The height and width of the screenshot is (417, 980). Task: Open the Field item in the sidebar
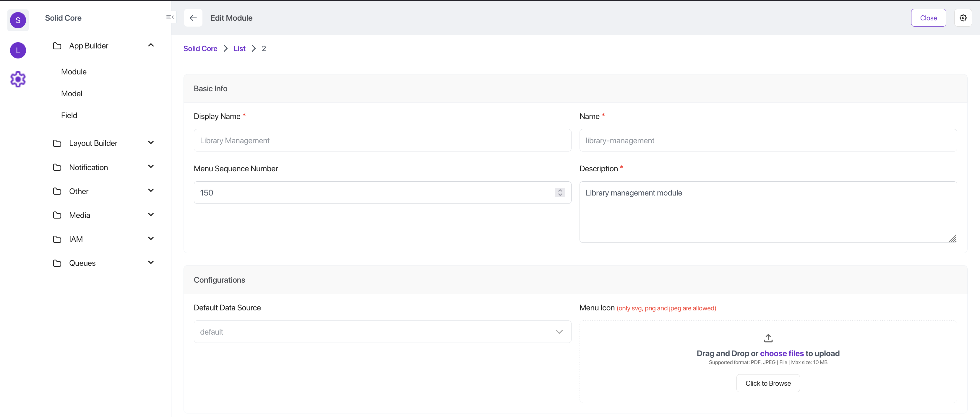[x=69, y=115]
